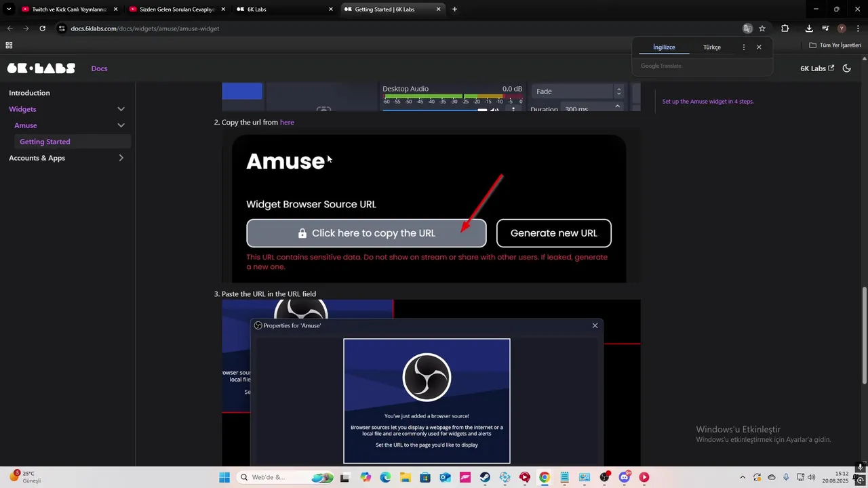Close the Getting Started | 6K Labs tab
The image size is (868, 488).
point(439,9)
